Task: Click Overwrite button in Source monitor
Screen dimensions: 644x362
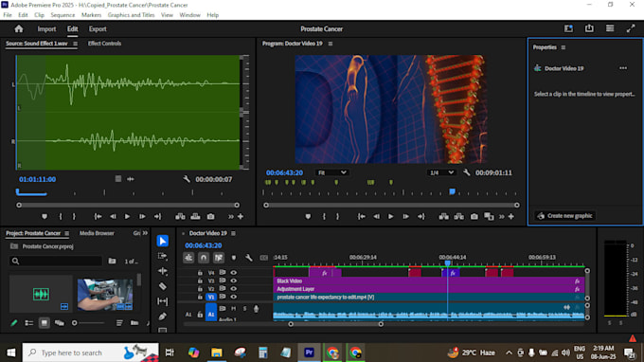Action: click(x=195, y=217)
